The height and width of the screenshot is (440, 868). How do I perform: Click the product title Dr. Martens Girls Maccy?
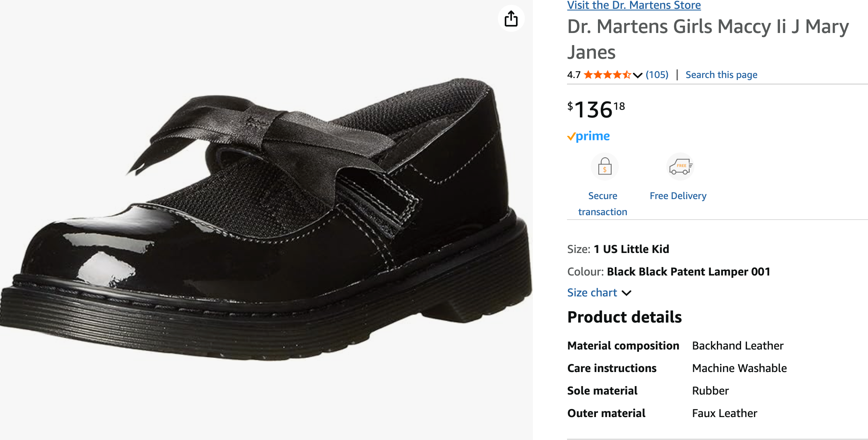[708, 39]
